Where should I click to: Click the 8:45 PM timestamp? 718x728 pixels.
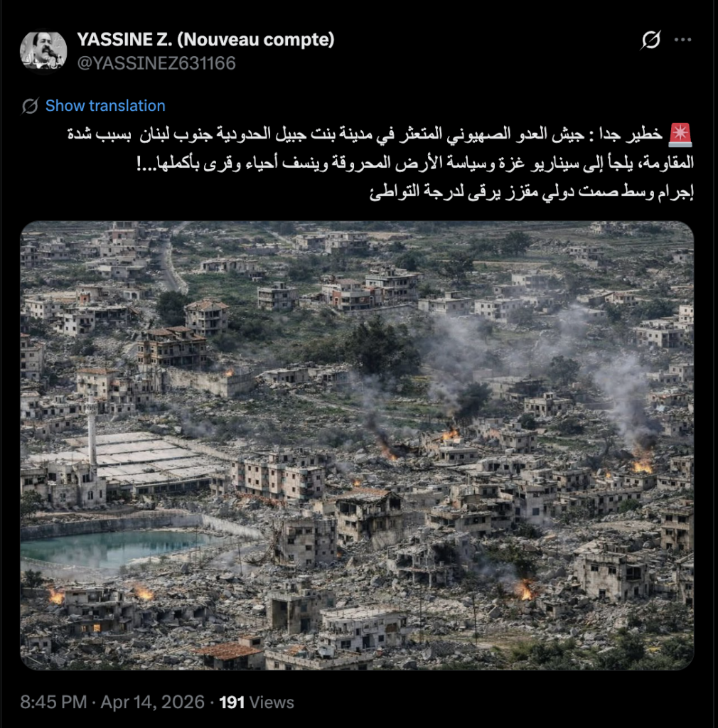(x=53, y=702)
